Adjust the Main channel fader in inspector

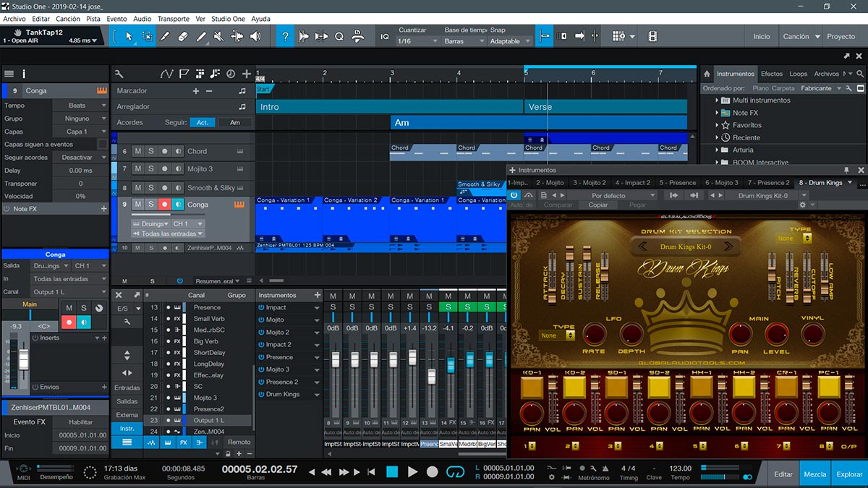click(x=25, y=359)
